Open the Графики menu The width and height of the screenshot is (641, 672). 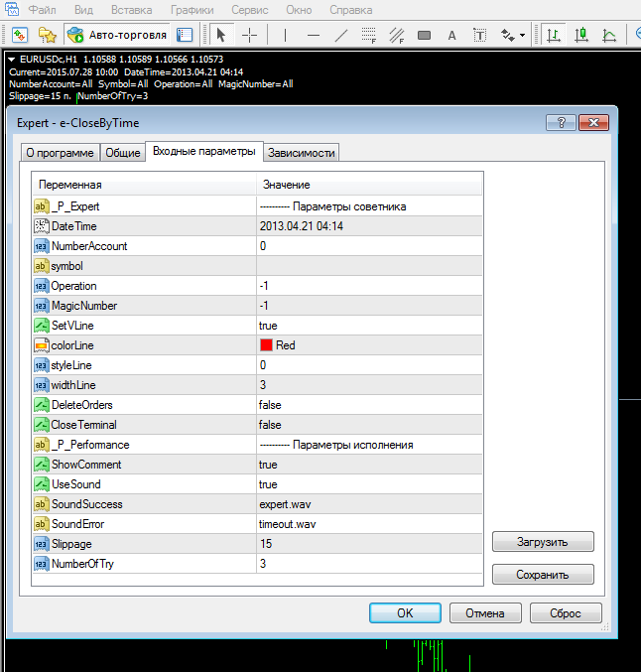pyautogui.click(x=192, y=9)
